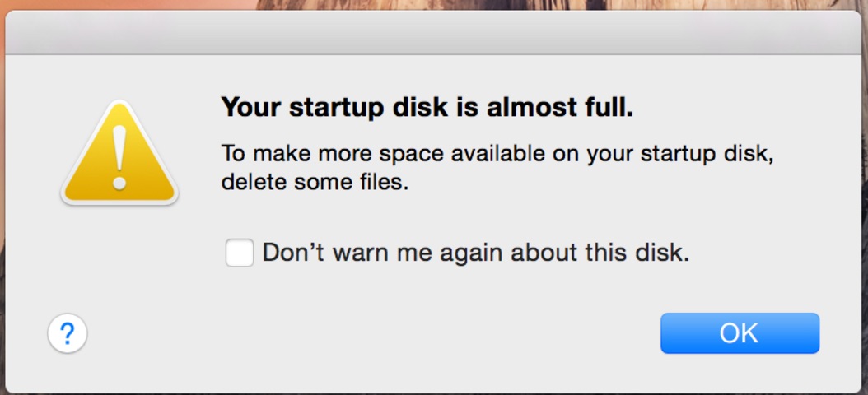This screenshot has height=395, width=868.
Task: Open help via the question mark button
Action: (x=67, y=333)
